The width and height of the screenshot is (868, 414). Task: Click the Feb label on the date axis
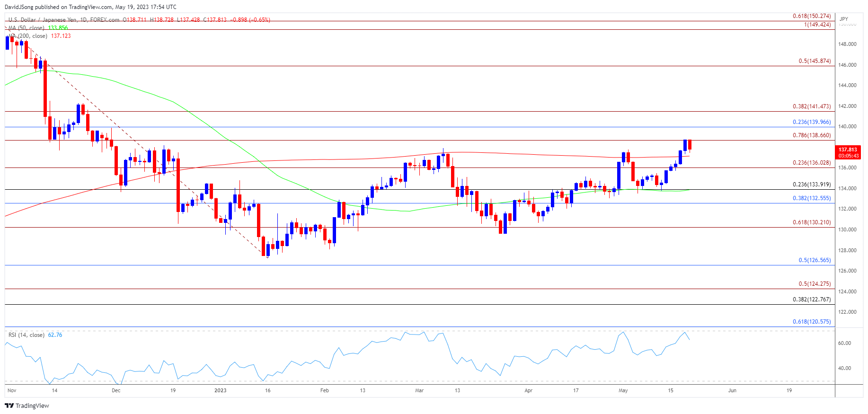[x=324, y=390]
